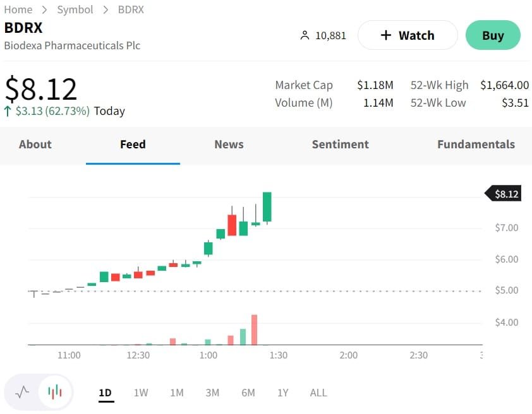Click the $8.12 current price tag
Viewport: 532px width, 414px height.
506,194
